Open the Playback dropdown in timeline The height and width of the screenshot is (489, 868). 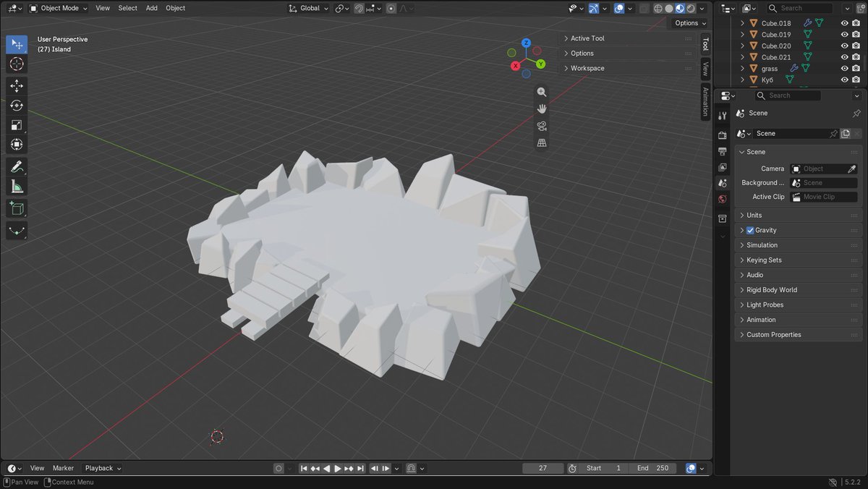coord(103,468)
